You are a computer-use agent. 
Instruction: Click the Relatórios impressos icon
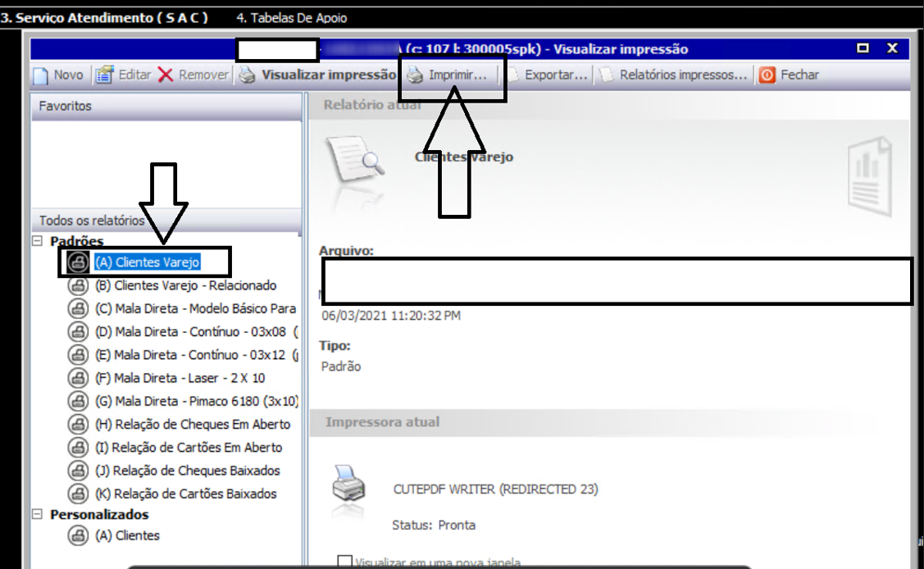tap(607, 75)
